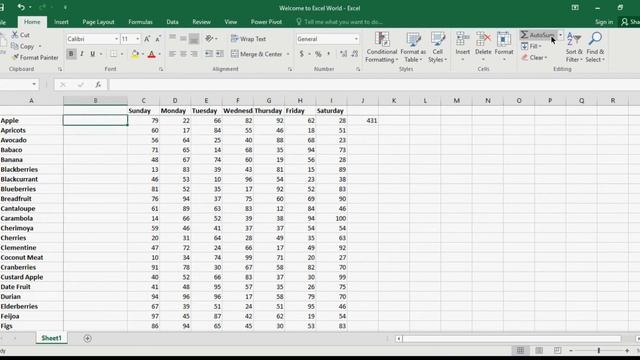Click the Insert Function fx icon
This screenshot has height=360, width=640.
tap(98, 84)
